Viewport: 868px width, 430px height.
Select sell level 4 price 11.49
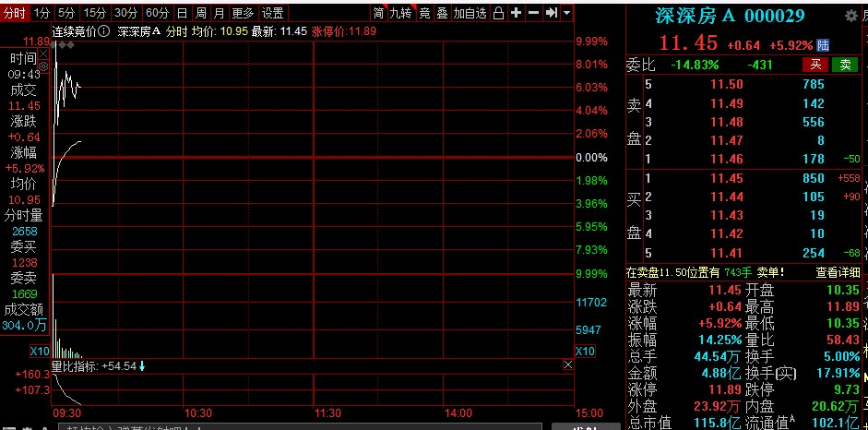(x=726, y=103)
